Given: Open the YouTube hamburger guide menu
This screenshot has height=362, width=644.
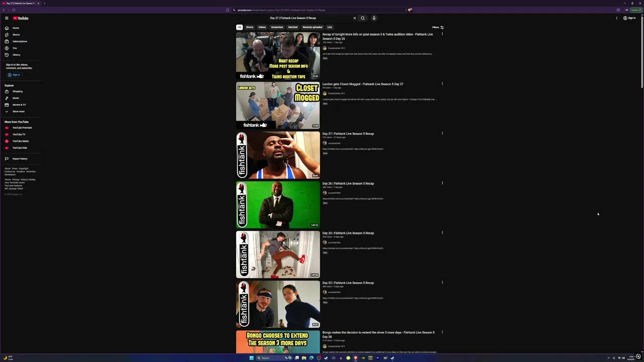Looking at the screenshot, I should pos(7,18).
